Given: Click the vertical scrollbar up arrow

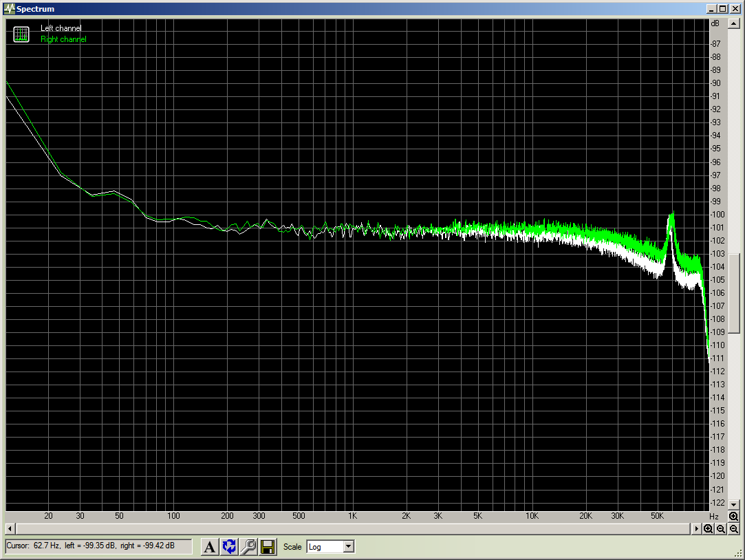Looking at the screenshot, I should click(733, 23).
